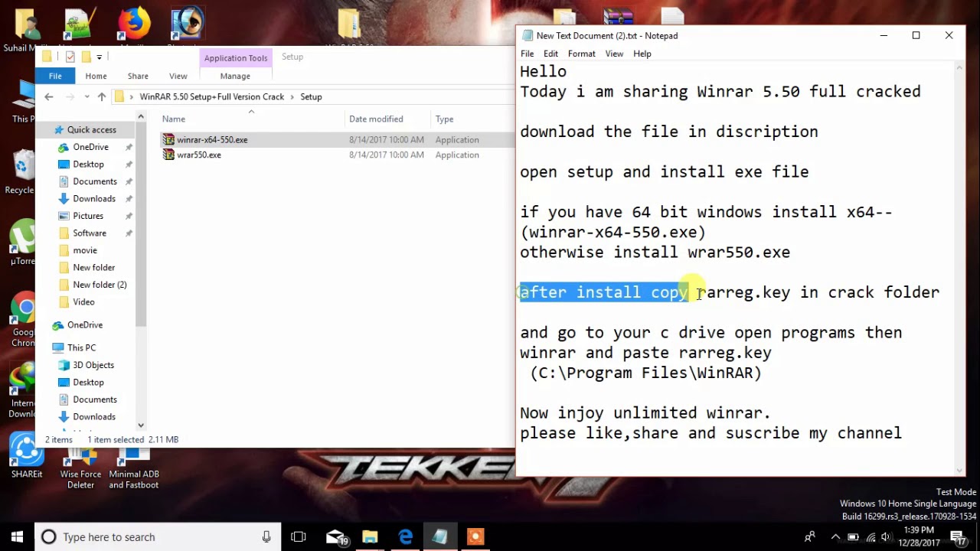The width and height of the screenshot is (980, 551).
Task: Click the wrar550.exe file icon
Action: (168, 155)
